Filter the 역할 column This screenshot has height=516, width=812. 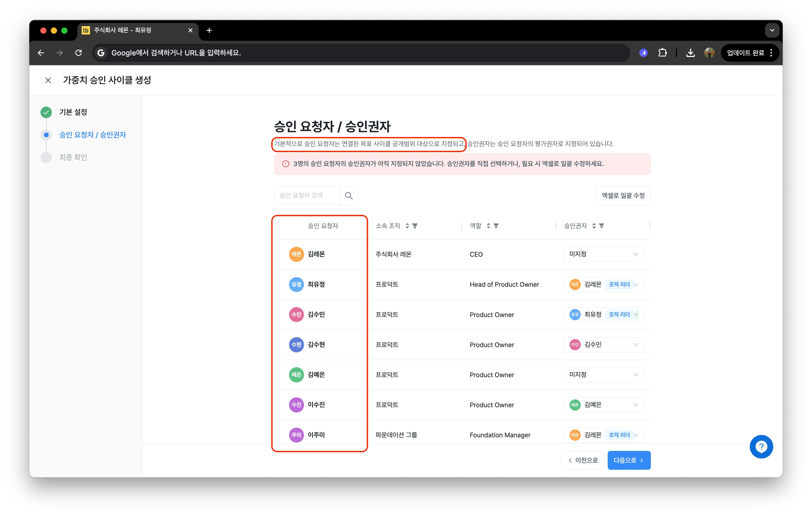(496, 226)
